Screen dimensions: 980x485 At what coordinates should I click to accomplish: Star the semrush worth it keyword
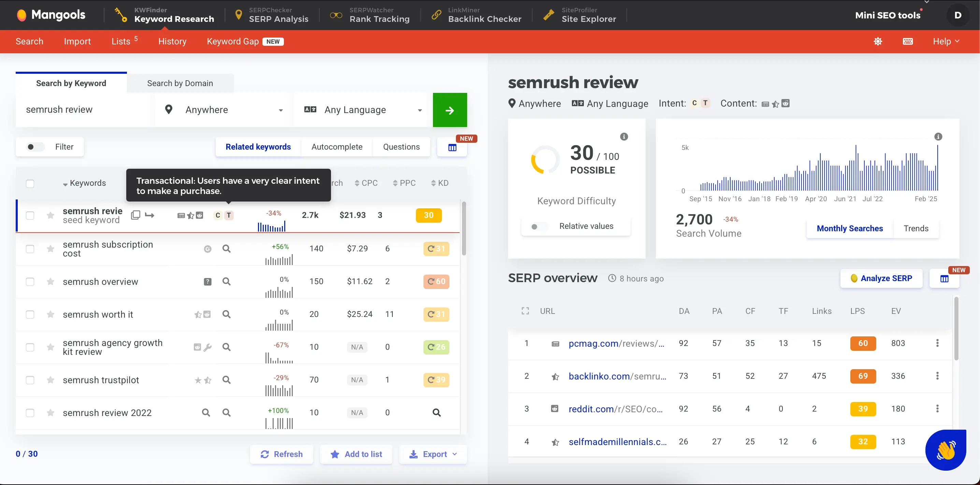point(50,314)
